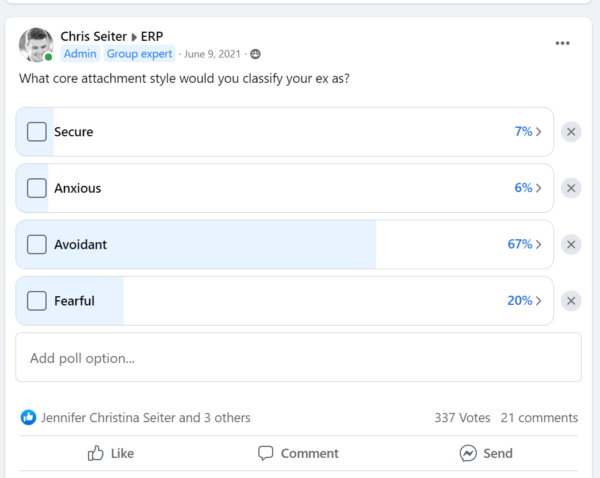
Task: Remove the Avoidant poll option
Action: point(571,245)
